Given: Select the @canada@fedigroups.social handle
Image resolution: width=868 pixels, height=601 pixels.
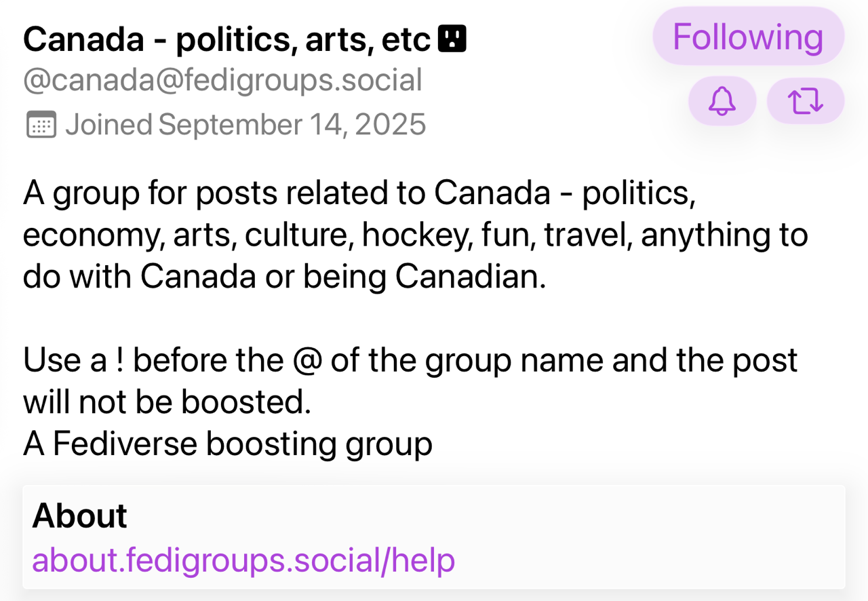Looking at the screenshot, I should 222,81.
